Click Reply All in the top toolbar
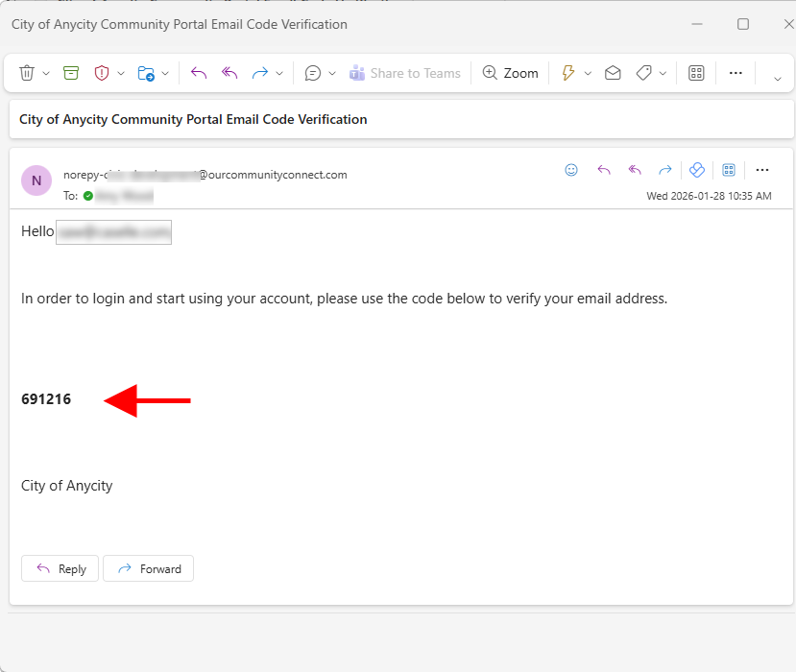The image size is (796, 672). 229,73
